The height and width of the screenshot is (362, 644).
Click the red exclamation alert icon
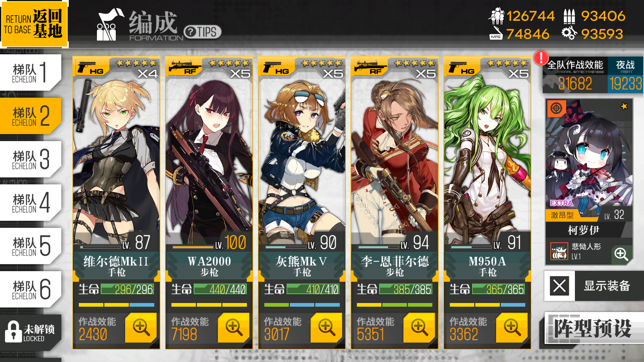pyautogui.click(x=541, y=58)
